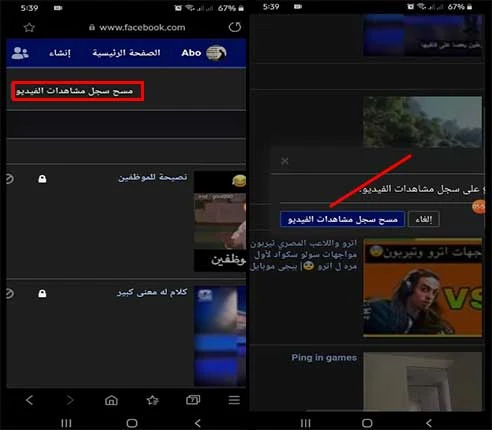Open thumbnail of كلام له معنى كبير video
The width and height of the screenshot is (492, 430).
(220, 336)
